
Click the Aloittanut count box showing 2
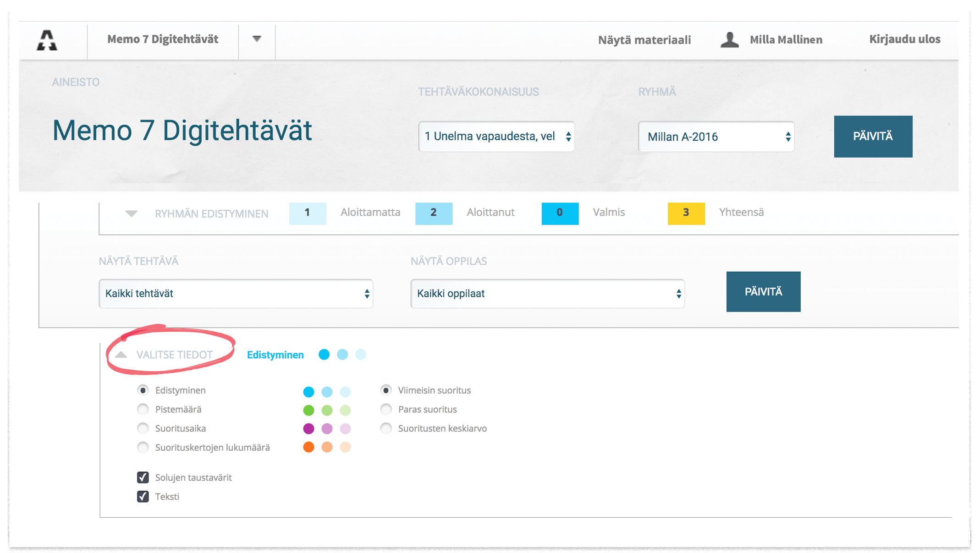(x=434, y=214)
